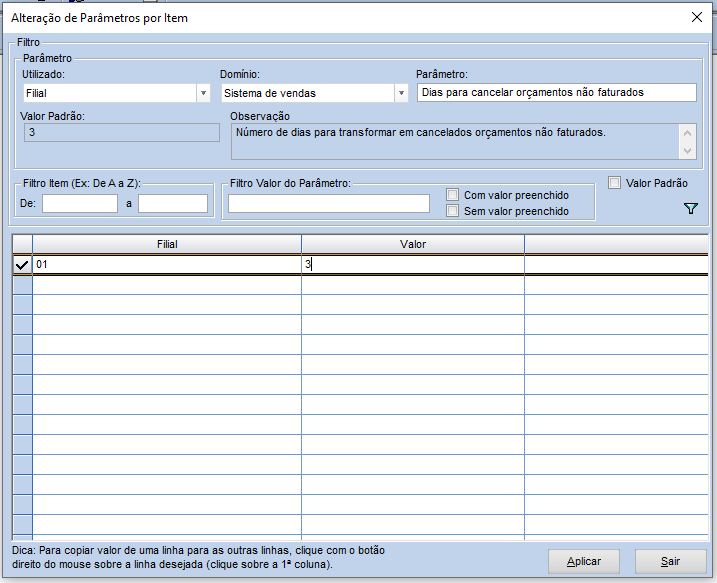This screenshot has width=717, height=583.
Task: Click the Filtro Valor do Parâmetro field
Action: [328, 203]
